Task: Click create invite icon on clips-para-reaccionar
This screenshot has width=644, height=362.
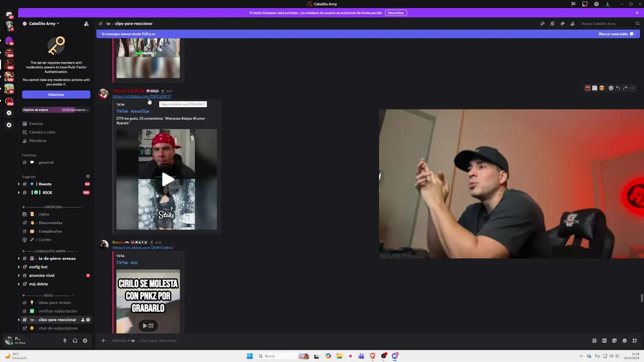Action: tap(83, 320)
